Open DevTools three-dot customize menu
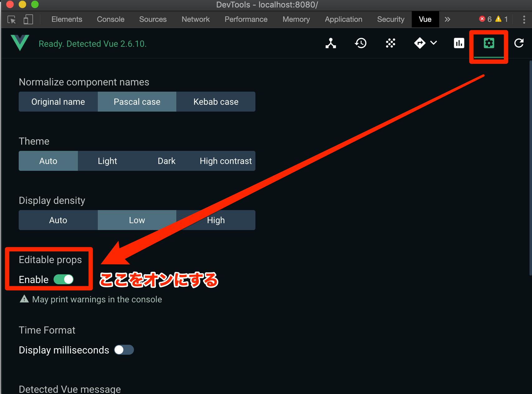 coord(524,20)
